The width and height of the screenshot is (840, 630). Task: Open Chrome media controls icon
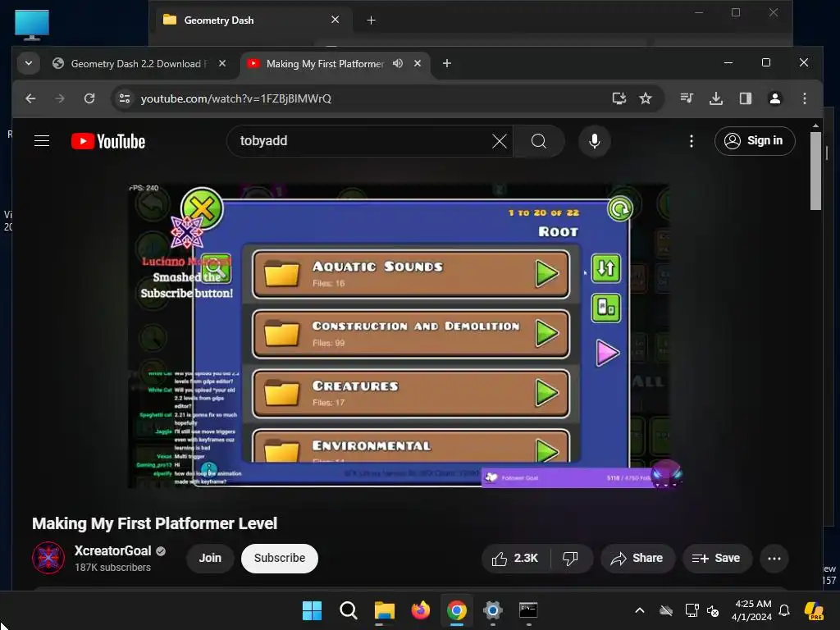[x=687, y=98]
